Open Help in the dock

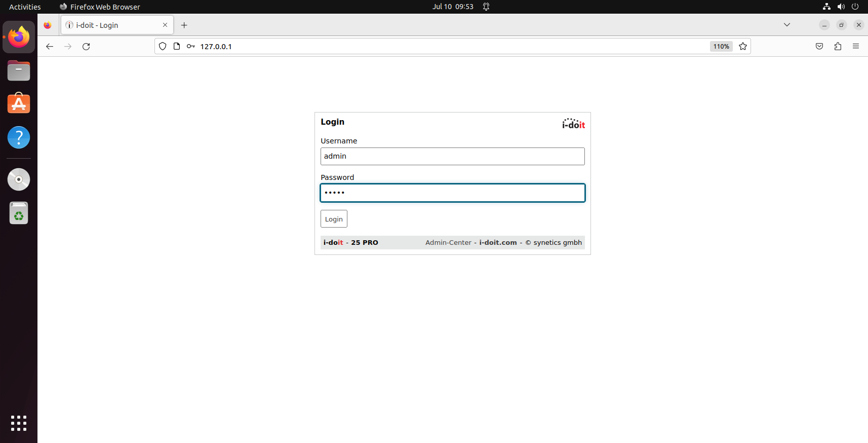(19, 137)
